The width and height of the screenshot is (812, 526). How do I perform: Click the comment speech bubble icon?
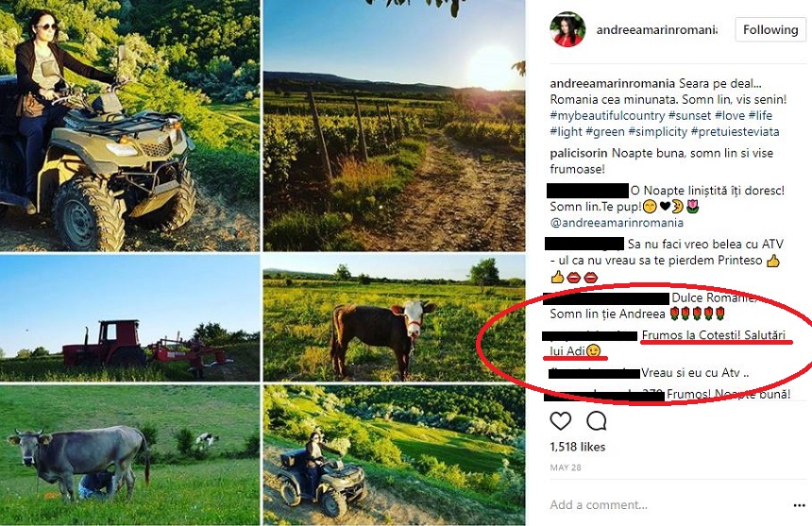point(597,420)
